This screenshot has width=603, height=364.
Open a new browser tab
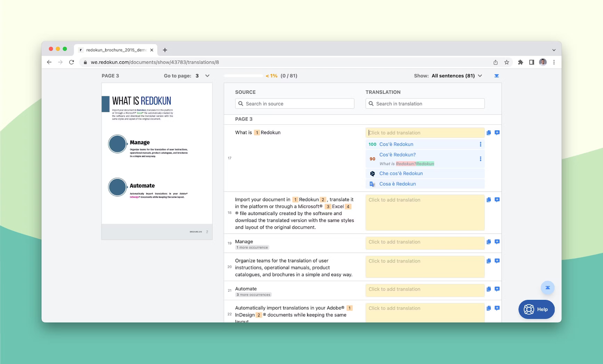click(165, 50)
